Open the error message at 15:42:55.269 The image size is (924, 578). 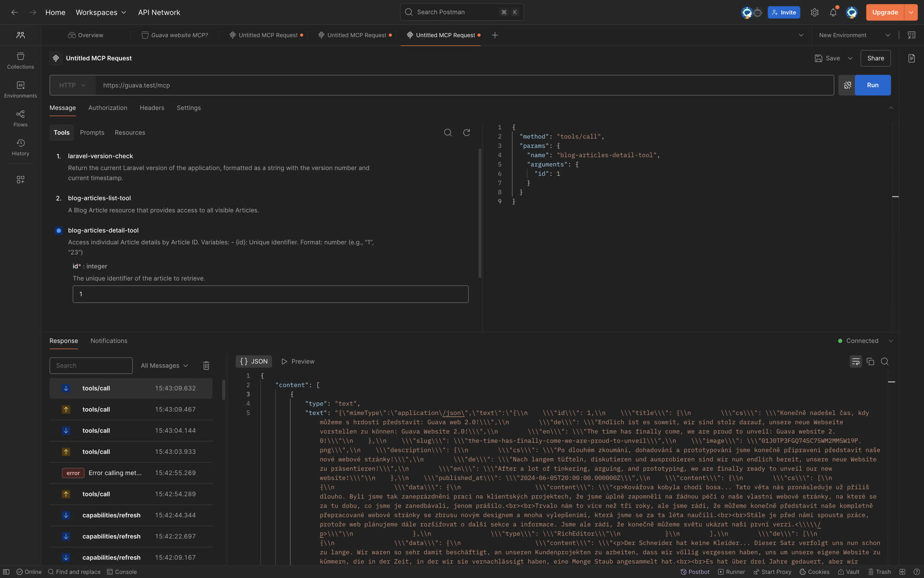131,473
